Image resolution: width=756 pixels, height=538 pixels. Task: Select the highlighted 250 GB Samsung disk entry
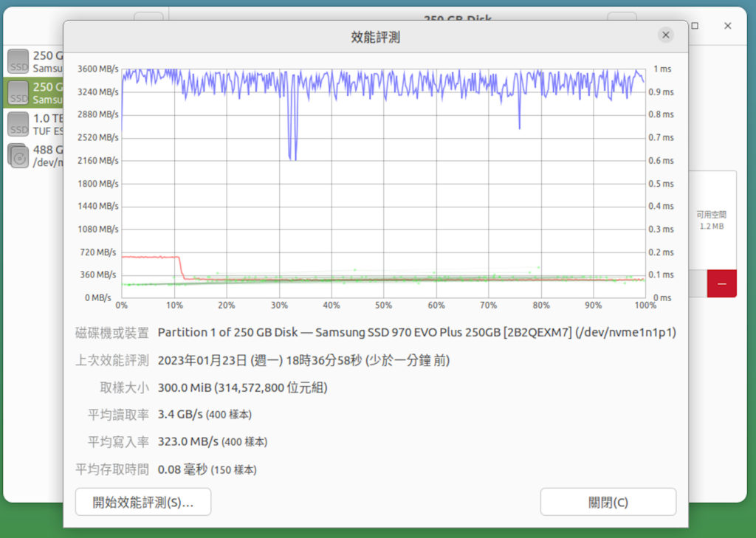click(x=33, y=92)
